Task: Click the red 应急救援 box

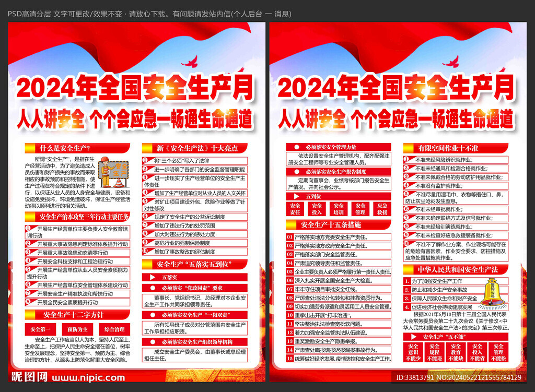Action: tap(382, 209)
